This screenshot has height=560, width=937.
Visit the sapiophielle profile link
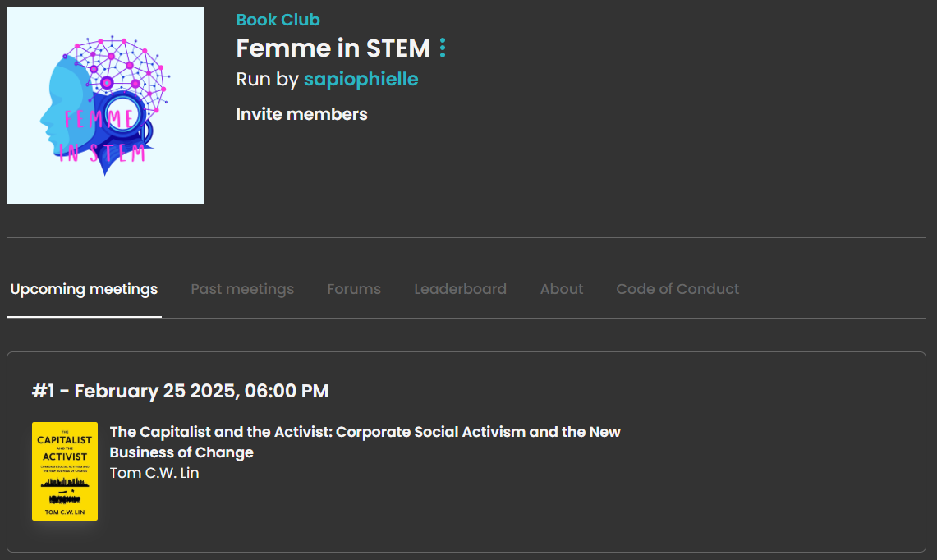(x=361, y=80)
